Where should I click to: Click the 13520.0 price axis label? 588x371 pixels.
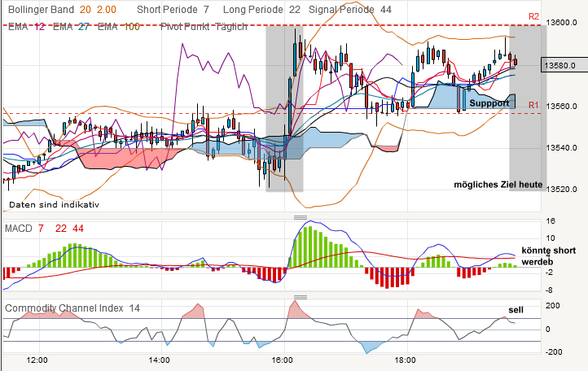pyautogui.click(x=561, y=190)
